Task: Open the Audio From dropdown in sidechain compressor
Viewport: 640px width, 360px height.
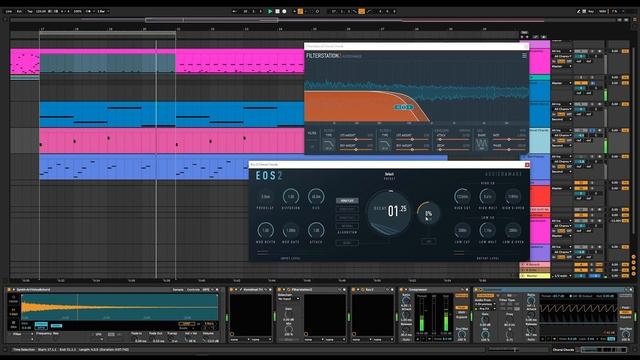Action: [x=485, y=304]
